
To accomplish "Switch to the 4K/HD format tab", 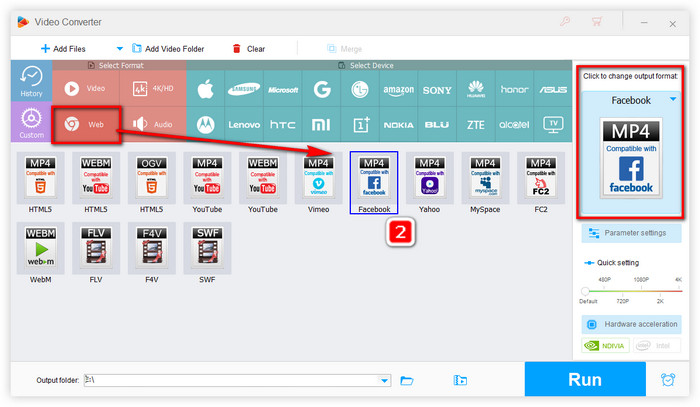I will 153,88.
